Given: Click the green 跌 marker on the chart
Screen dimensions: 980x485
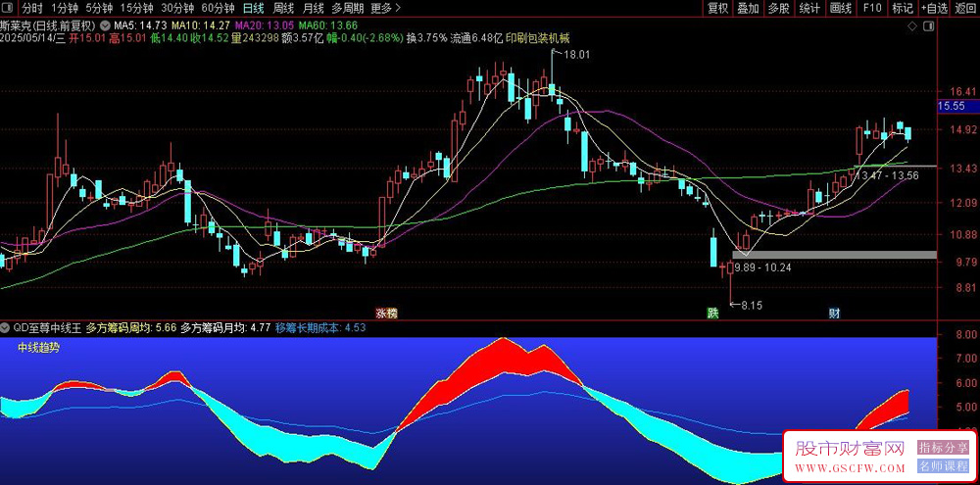Looking at the screenshot, I should click(713, 313).
